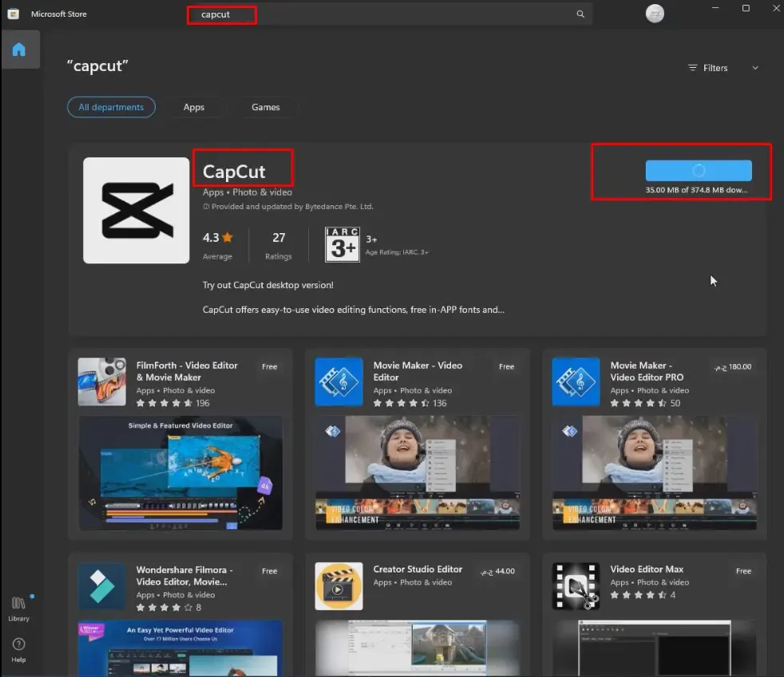784x677 pixels.
Task: Open FilmForth app icon
Action: (x=102, y=382)
